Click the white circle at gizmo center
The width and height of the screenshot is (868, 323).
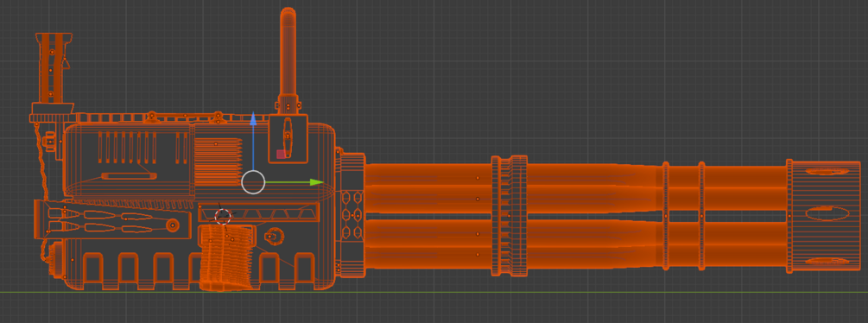click(x=254, y=182)
